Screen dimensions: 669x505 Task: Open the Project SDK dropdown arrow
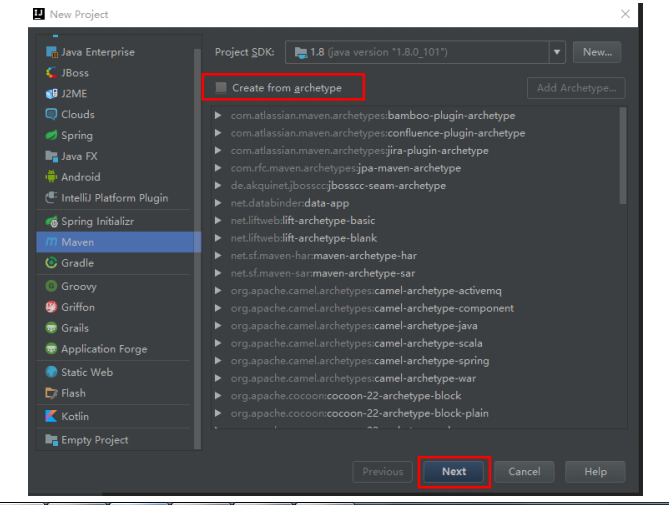tap(557, 52)
